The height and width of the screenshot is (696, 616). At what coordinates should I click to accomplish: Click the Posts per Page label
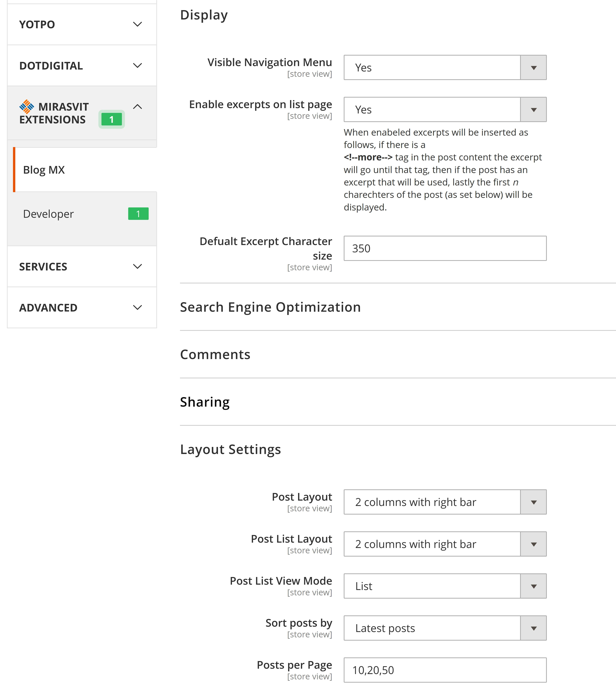tap(294, 665)
